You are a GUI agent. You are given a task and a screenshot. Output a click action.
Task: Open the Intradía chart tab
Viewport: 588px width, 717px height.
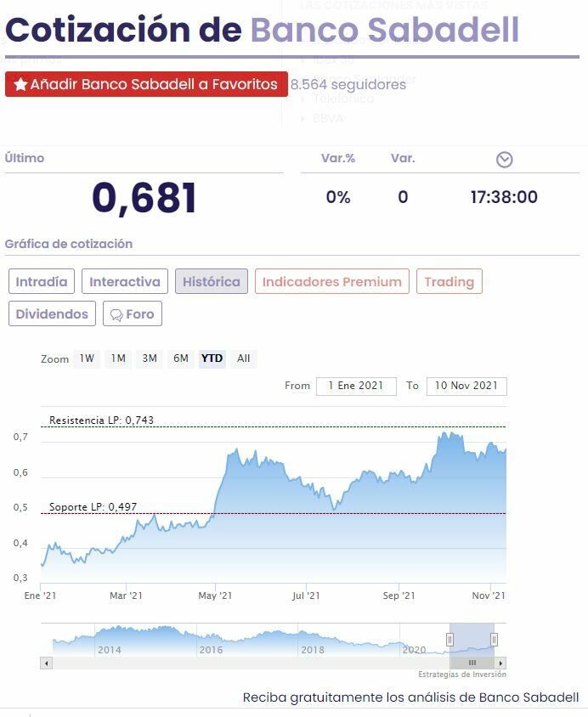[42, 281]
